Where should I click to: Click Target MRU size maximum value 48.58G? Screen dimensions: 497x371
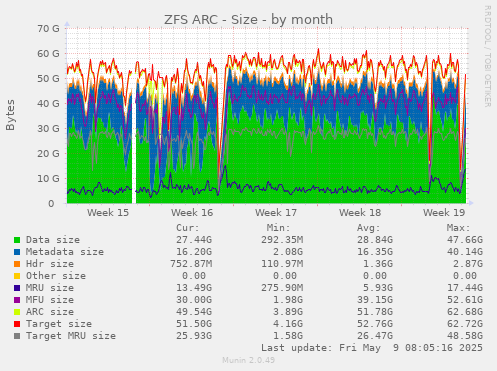(465, 336)
